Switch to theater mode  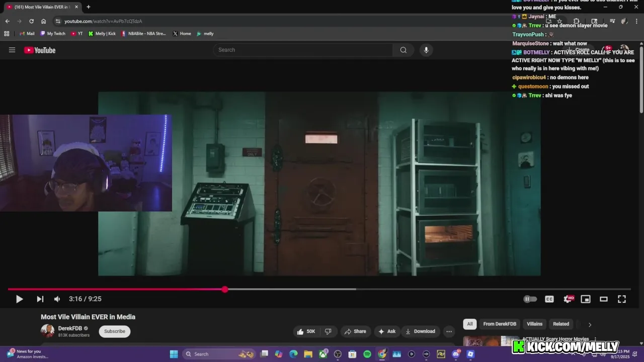604,299
